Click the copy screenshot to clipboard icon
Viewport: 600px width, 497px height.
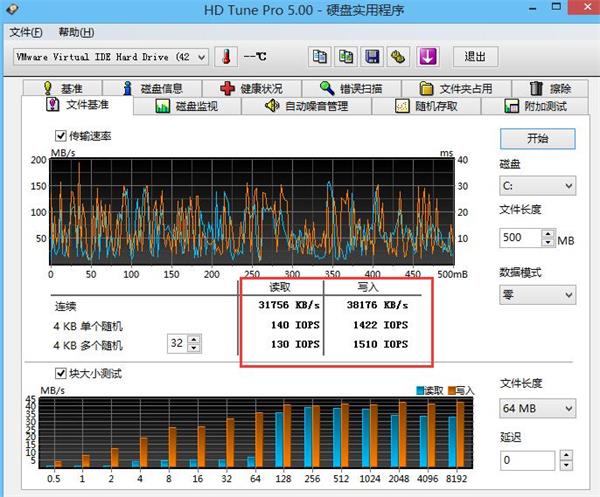point(346,57)
